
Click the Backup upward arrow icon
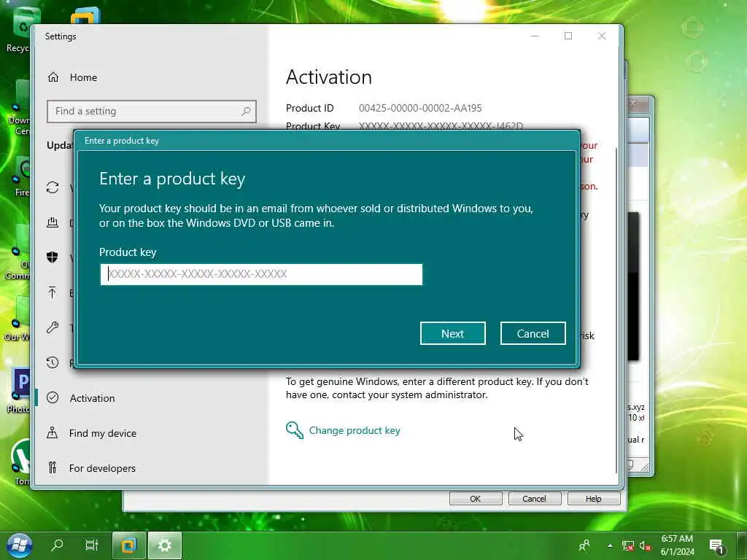[53, 292]
